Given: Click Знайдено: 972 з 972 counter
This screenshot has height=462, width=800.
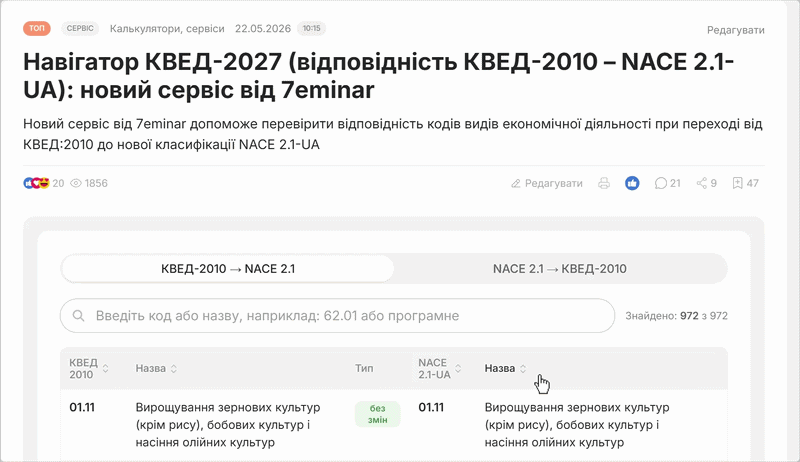Looking at the screenshot, I should [x=676, y=316].
